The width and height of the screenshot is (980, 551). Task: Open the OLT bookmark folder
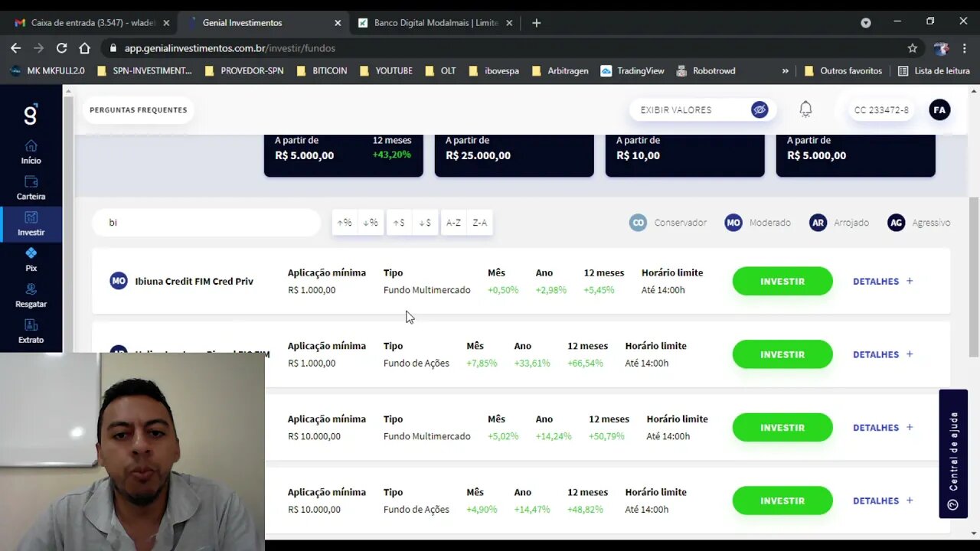click(439, 70)
